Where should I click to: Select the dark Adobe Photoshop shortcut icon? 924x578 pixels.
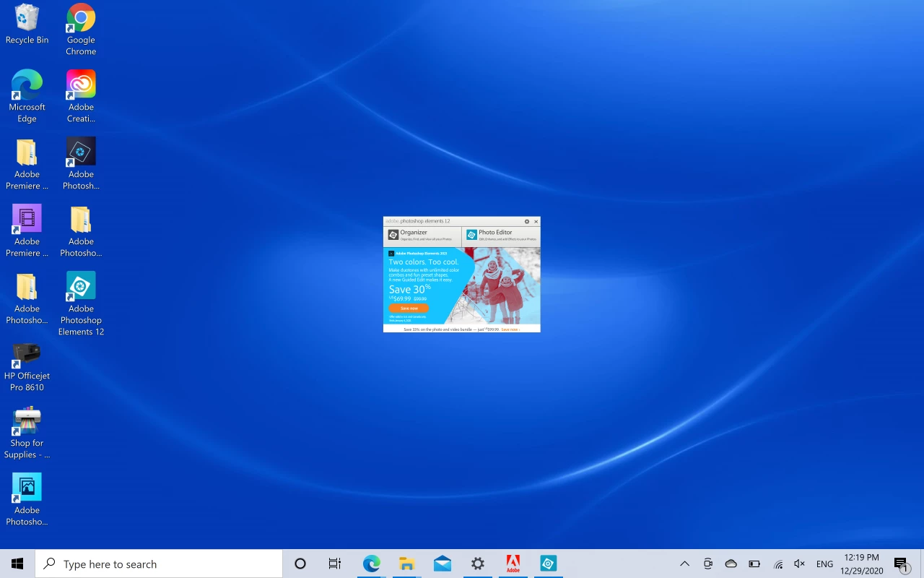(81, 164)
